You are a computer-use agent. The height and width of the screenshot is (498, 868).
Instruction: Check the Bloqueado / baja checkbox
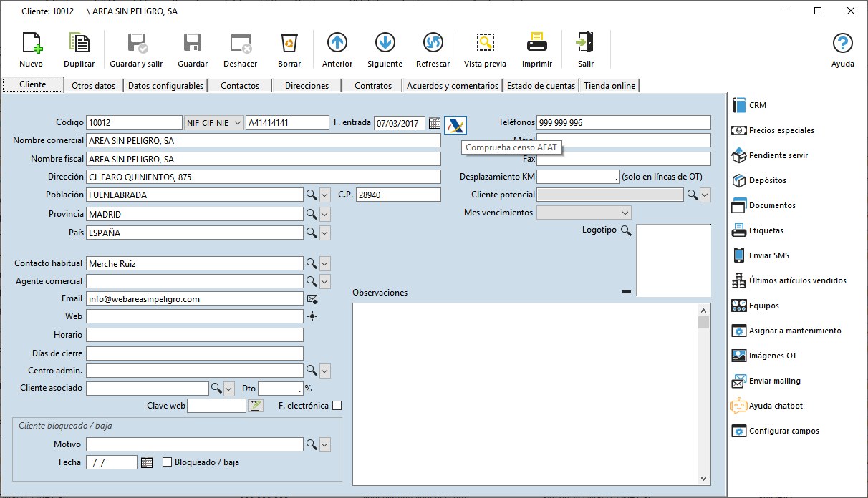[x=168, y=462]
